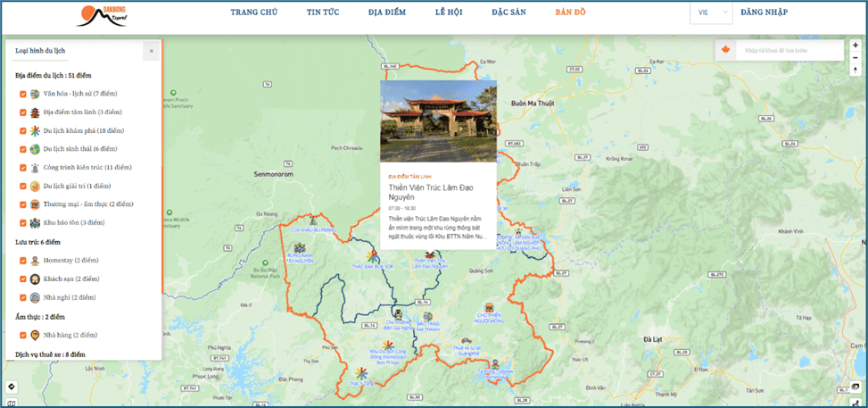Click the maple leaf icon beside search
The width and height of the screenshot is (868, 408).
coord(726,50)
